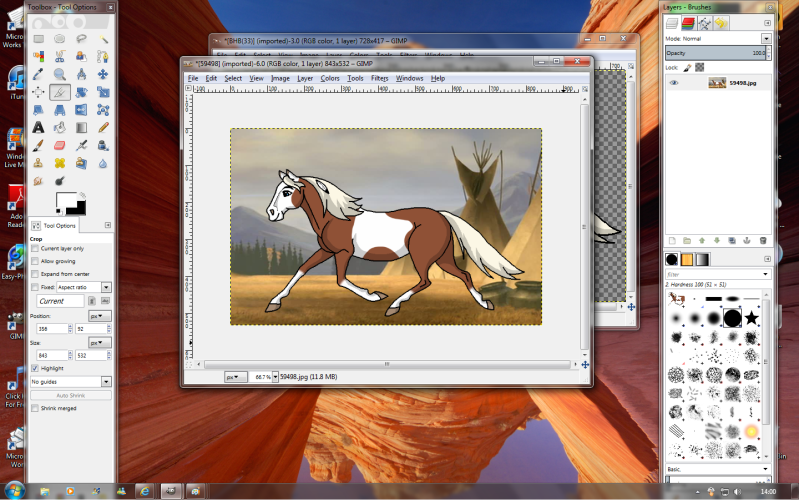
Task: Open the brush filter dropdown
Action: (x=765, y=274)
